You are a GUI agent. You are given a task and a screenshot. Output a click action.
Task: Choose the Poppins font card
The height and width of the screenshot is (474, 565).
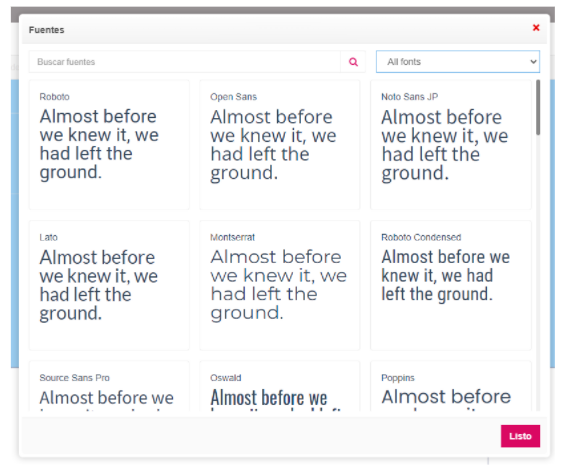451,386
